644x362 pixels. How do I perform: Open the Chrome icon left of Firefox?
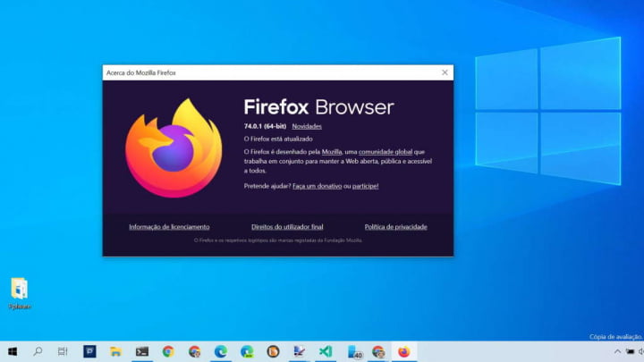point(377,352)
